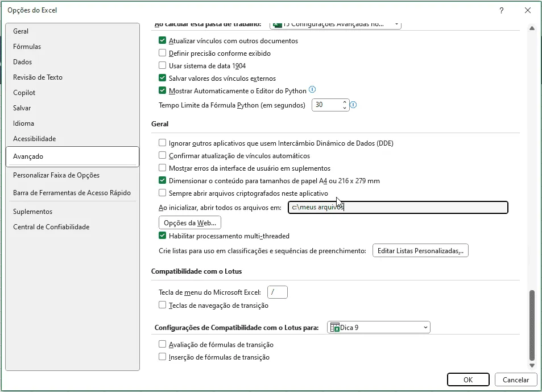Uncheck Habilitar processamento multi-threaded
The height and width of the screenshot is (392, 542).
[x=162, y=236]
